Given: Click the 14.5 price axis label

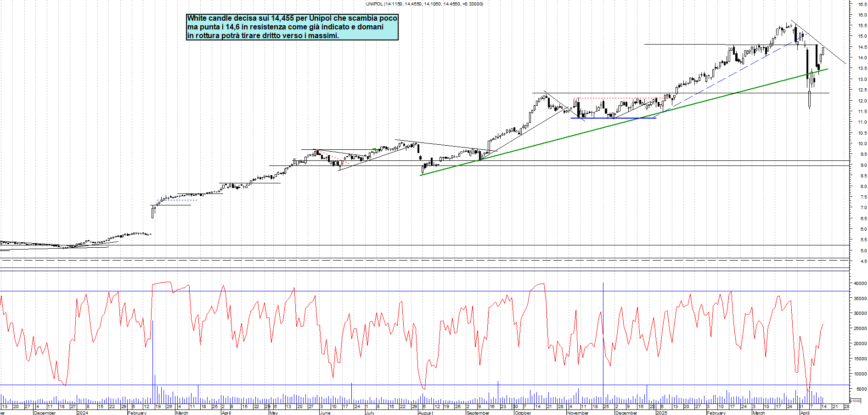Looking at the screenshot, I should point(862,47).
